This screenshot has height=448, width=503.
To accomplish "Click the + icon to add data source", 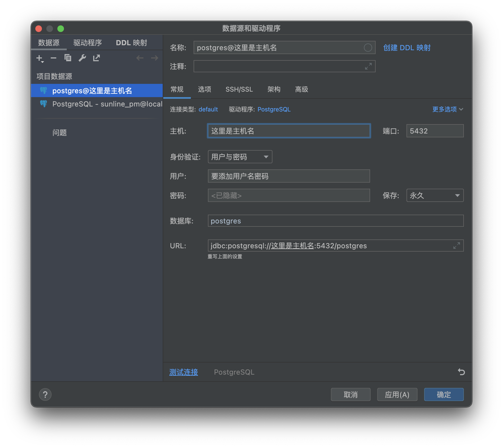I will [39, 58].
